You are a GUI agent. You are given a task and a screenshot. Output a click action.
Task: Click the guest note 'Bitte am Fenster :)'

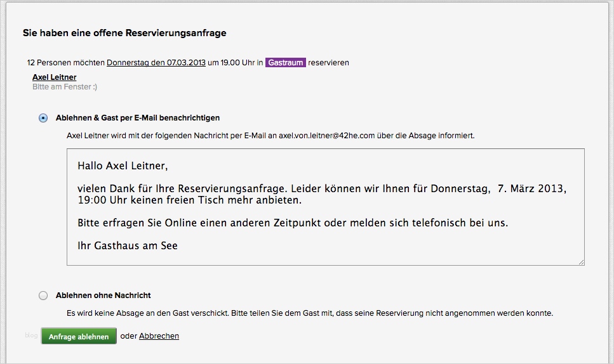coord(65,87)
